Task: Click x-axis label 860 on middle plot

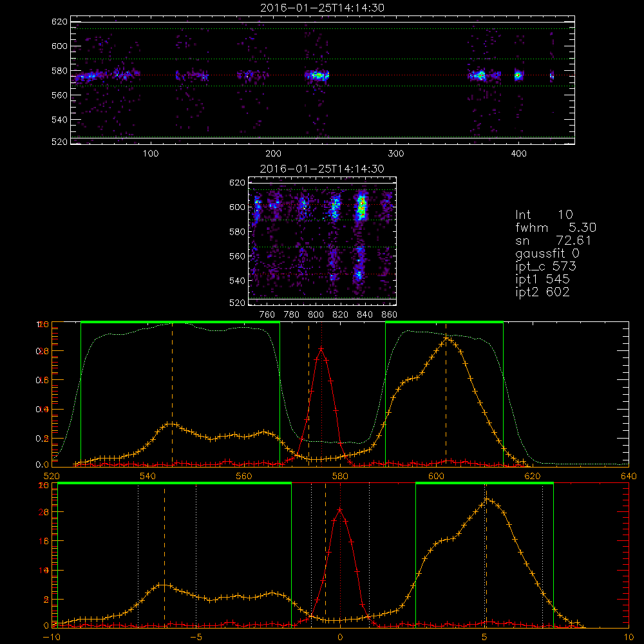Action: pos(390,315)
